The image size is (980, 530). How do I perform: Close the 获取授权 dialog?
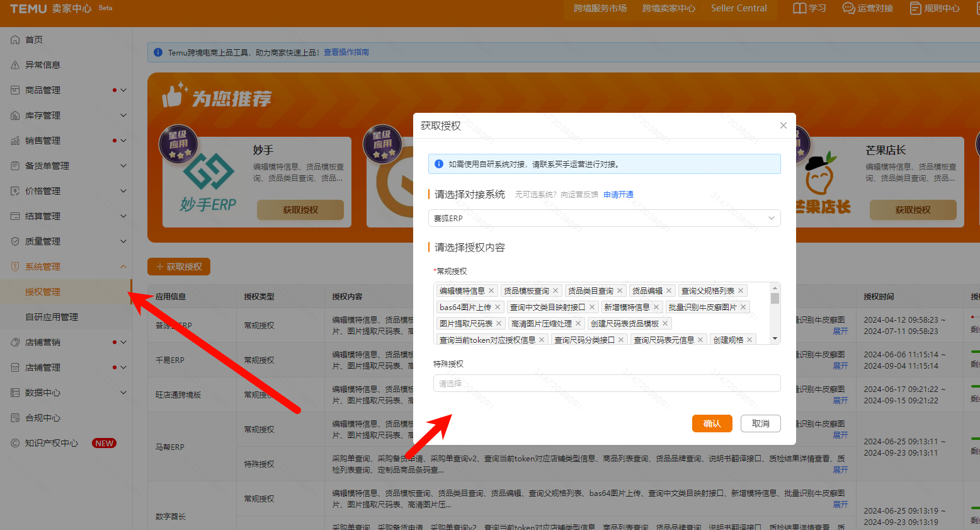coord(783,125)
